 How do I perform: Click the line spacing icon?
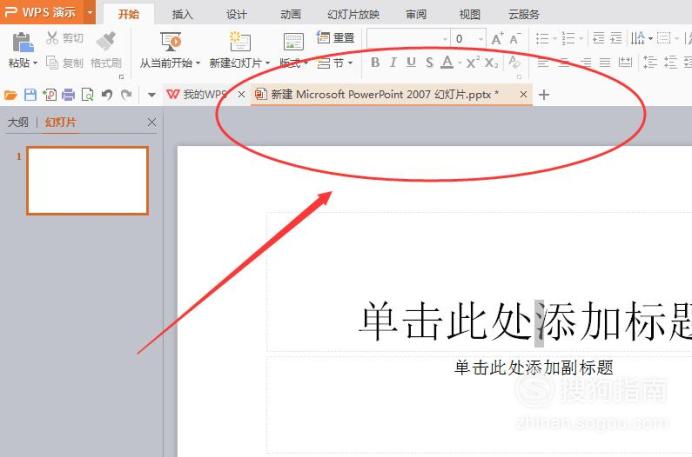pos(650,63)
